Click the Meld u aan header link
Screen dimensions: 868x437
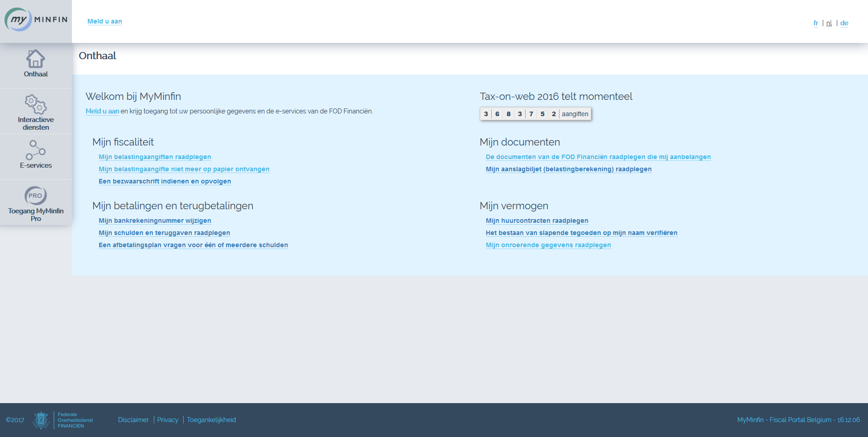[x=104, y=21]
